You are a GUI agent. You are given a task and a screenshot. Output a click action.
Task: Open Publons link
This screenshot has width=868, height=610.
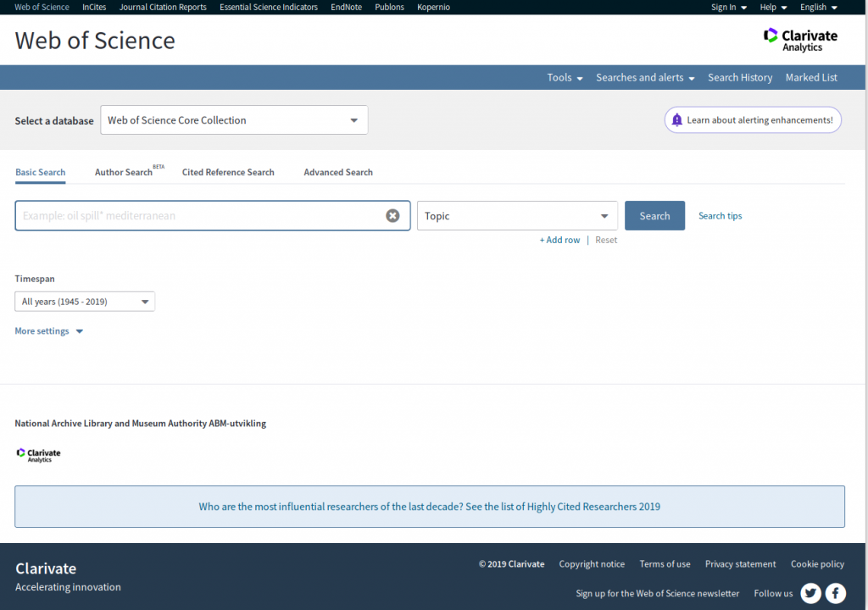[x=389, y=7]
